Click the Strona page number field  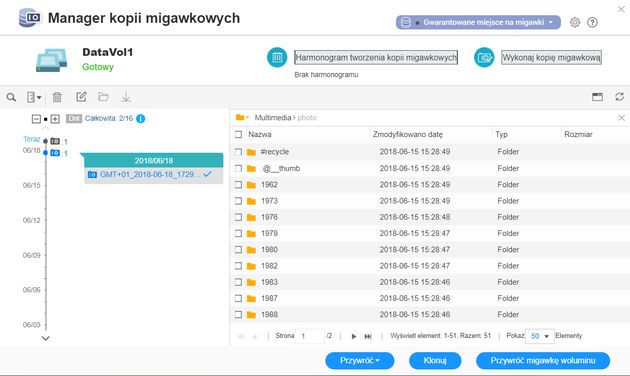pos(309,336)
